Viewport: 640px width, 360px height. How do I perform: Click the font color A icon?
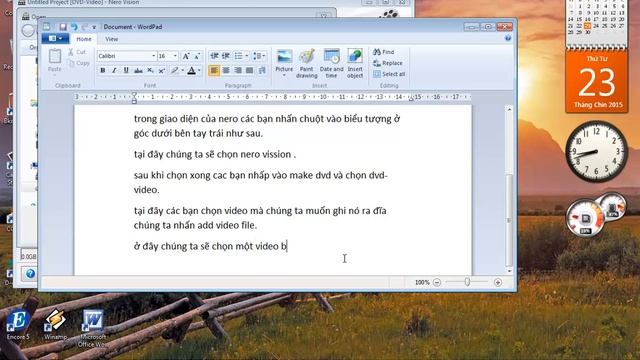(x=191, y=71)
